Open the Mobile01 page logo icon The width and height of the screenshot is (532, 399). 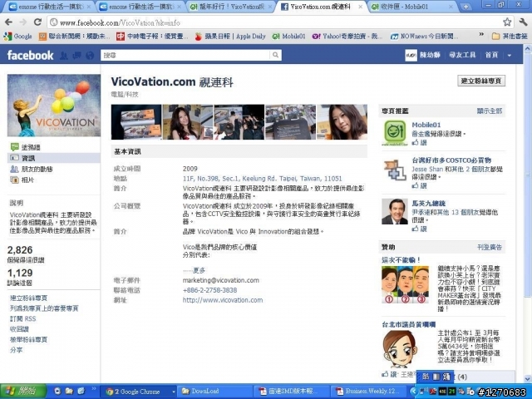coord(395,132)
